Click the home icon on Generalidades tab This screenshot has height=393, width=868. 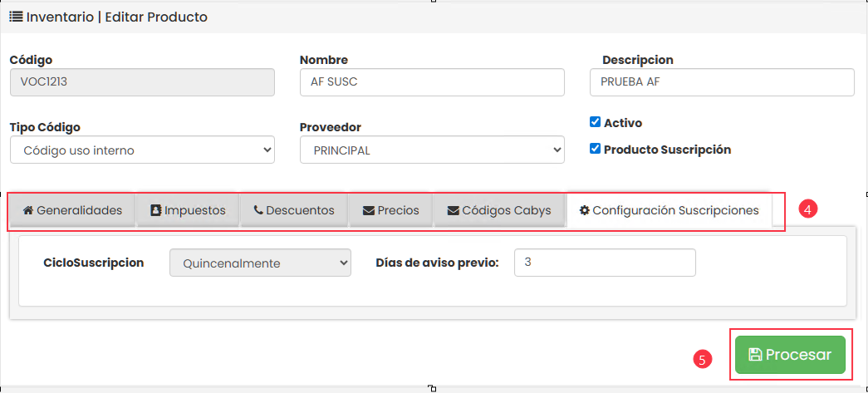tap(27, 210)
